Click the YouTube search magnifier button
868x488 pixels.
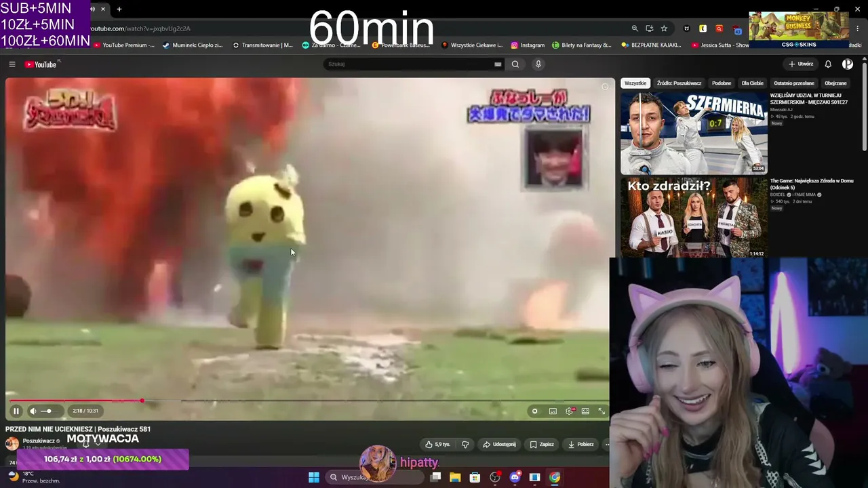pyautogui.click(x=515, y=64)
